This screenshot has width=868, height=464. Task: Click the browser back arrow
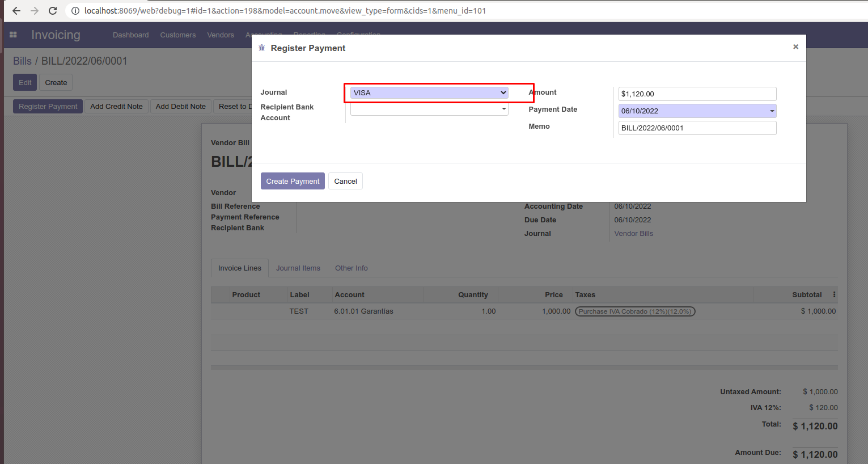16,10
